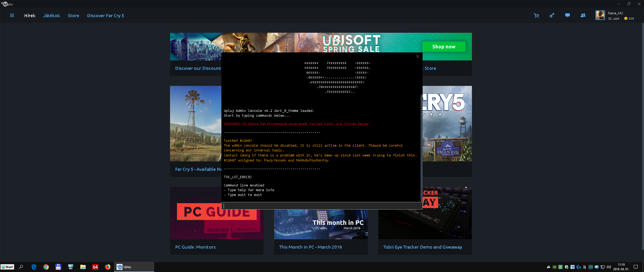
Task: Focus the console command input field
Action: click(322, 206)
